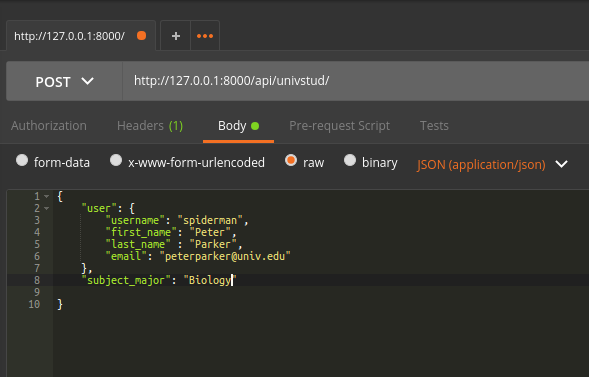Open a new request tab with plus icon

click(175, 36)
